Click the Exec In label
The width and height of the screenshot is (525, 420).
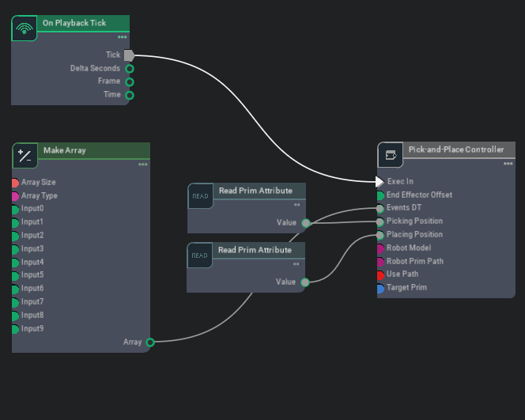coord(400,181)
